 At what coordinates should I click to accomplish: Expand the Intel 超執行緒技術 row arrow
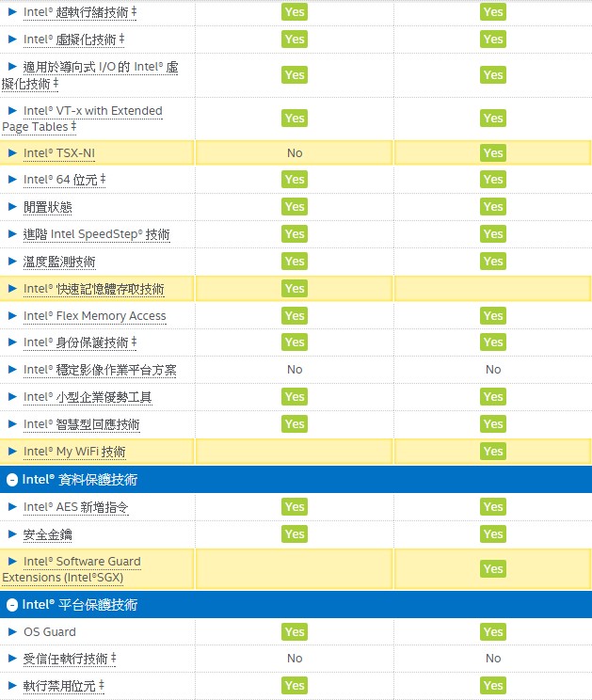tap(12, 12)
